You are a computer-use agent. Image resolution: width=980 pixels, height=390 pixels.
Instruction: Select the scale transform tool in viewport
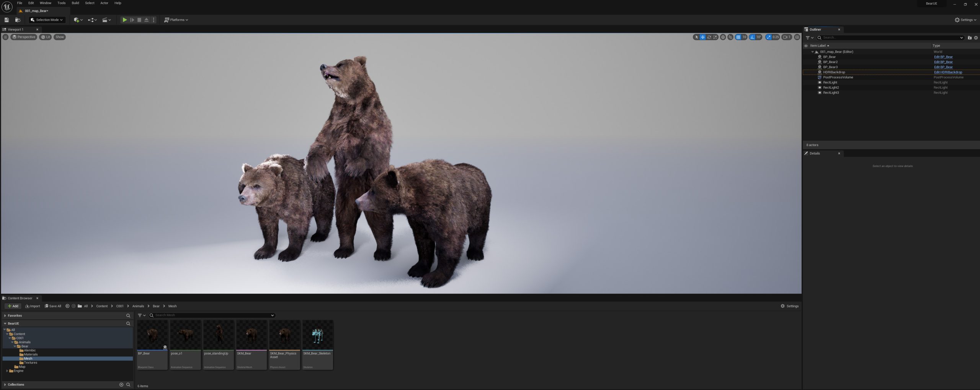[715, 37]
